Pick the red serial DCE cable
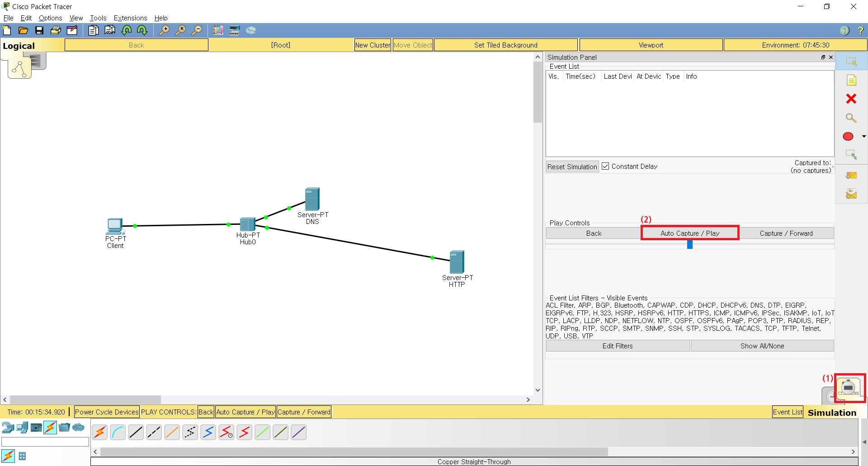868x466 pixels. [x=226, y=433]
